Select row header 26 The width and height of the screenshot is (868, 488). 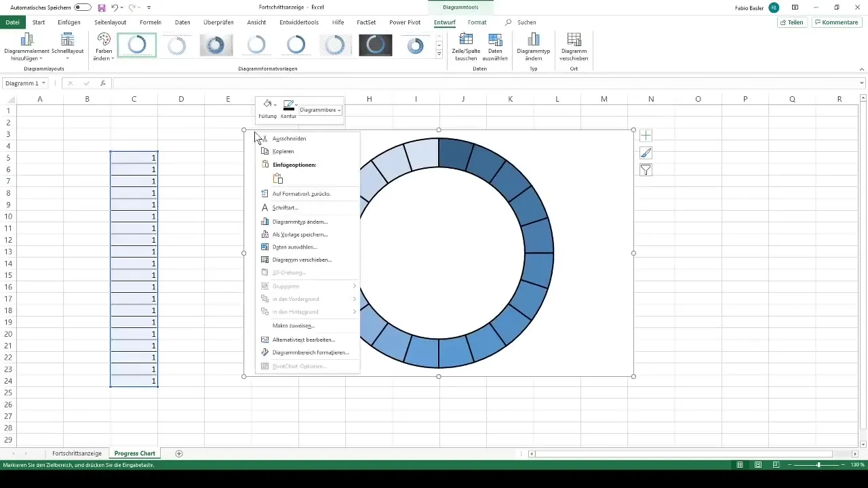click(8, 404)
